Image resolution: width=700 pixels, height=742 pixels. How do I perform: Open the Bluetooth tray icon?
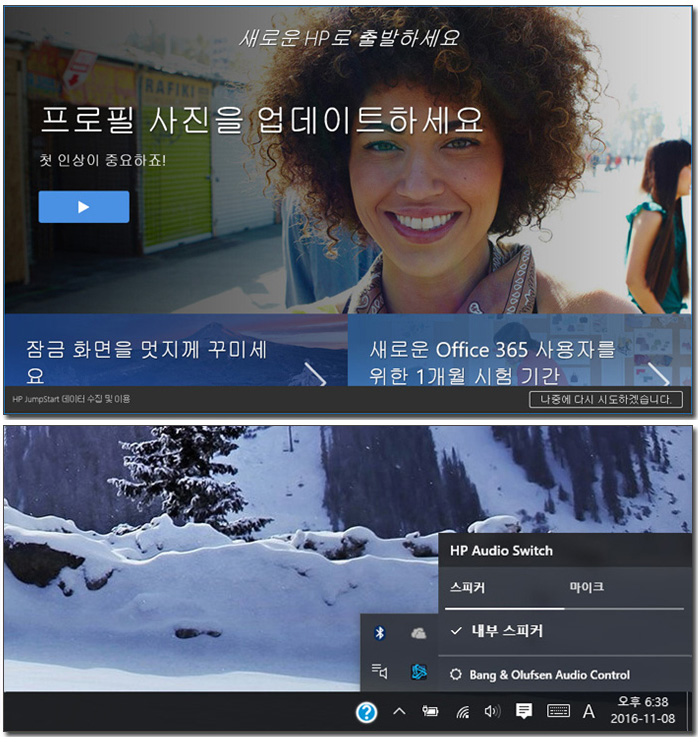380,633
